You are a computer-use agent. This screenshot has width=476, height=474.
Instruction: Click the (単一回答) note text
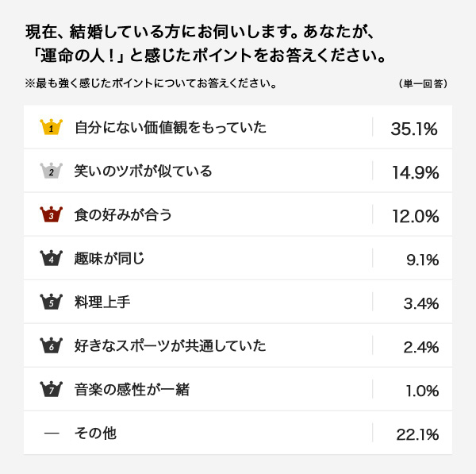tap(423, 83)
